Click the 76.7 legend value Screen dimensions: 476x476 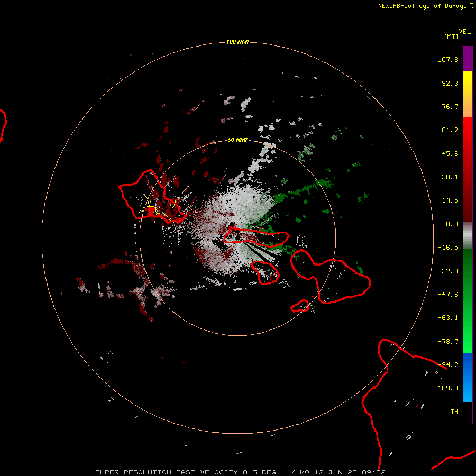[450, 106]
